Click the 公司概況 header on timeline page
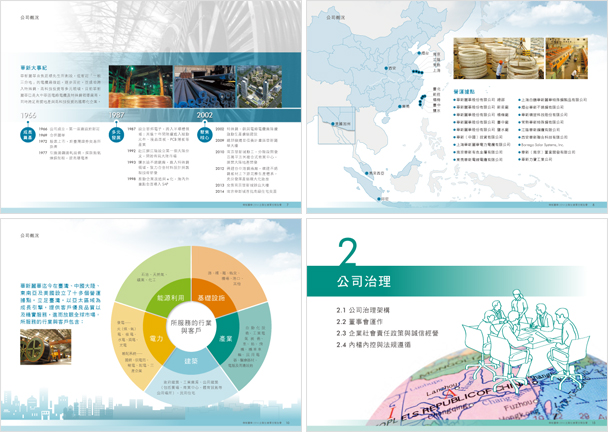The image size is (608, 432). click(x=30, y=17)
